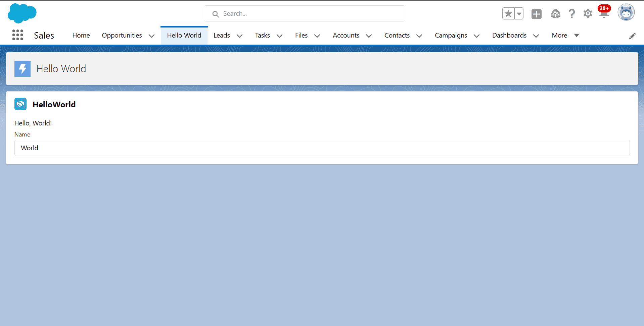Screen dimensions: 644x326
Task: Click the Hello, World! greeting text
Action: pos(33,123)
